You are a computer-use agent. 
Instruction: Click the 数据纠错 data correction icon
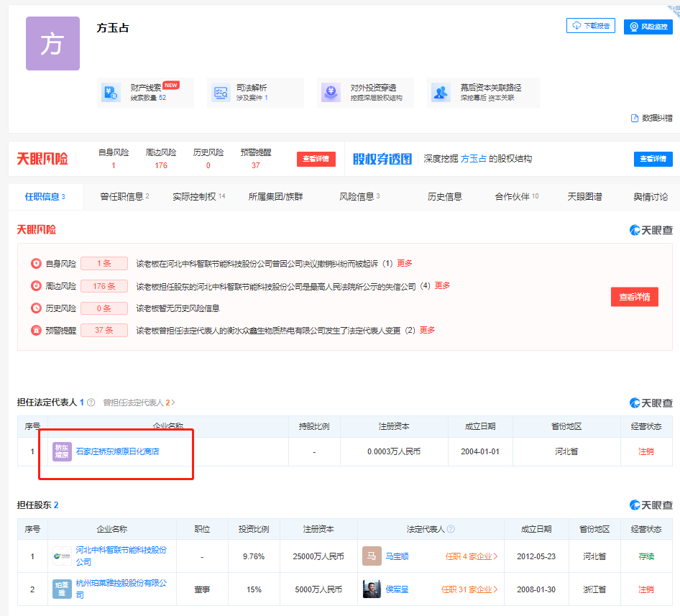[635, 118]
